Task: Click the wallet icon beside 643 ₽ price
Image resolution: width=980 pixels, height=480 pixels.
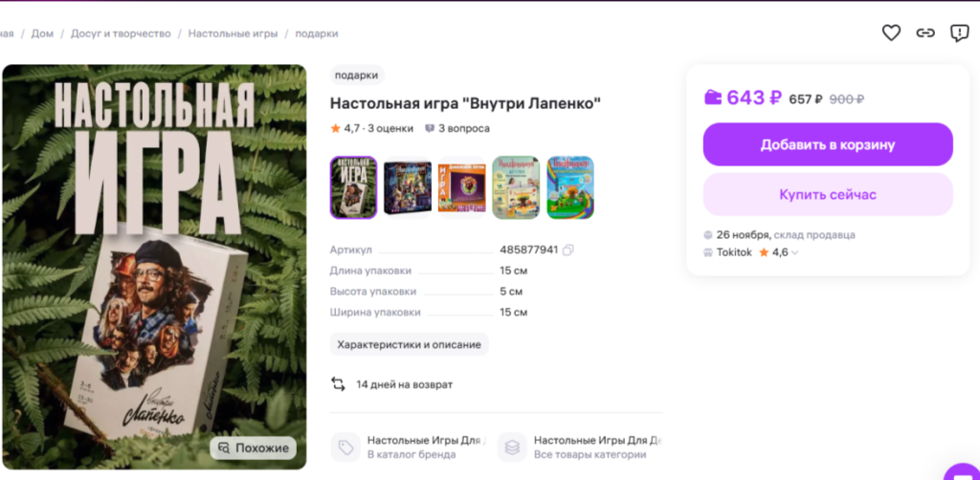Action: point(713,98)
